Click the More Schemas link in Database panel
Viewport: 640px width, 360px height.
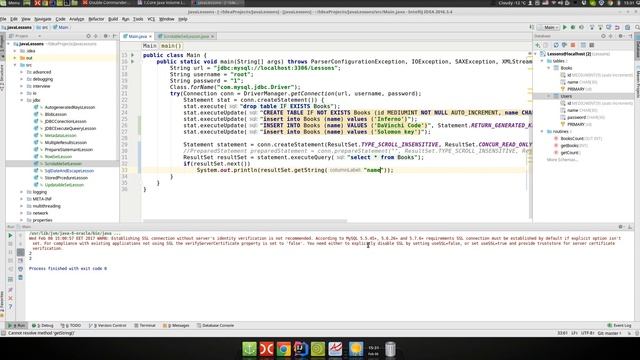pyautogui.click(x=562, y=160)
